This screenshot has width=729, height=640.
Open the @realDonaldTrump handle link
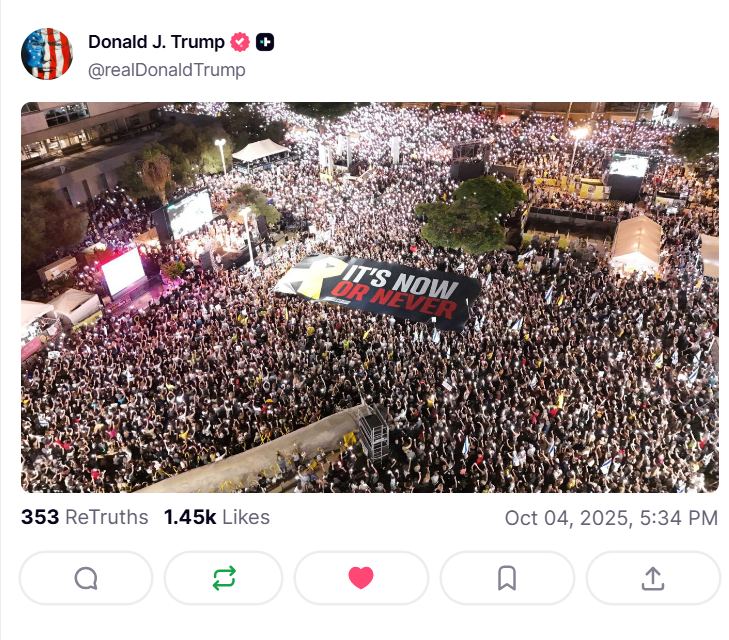(166, 70)
